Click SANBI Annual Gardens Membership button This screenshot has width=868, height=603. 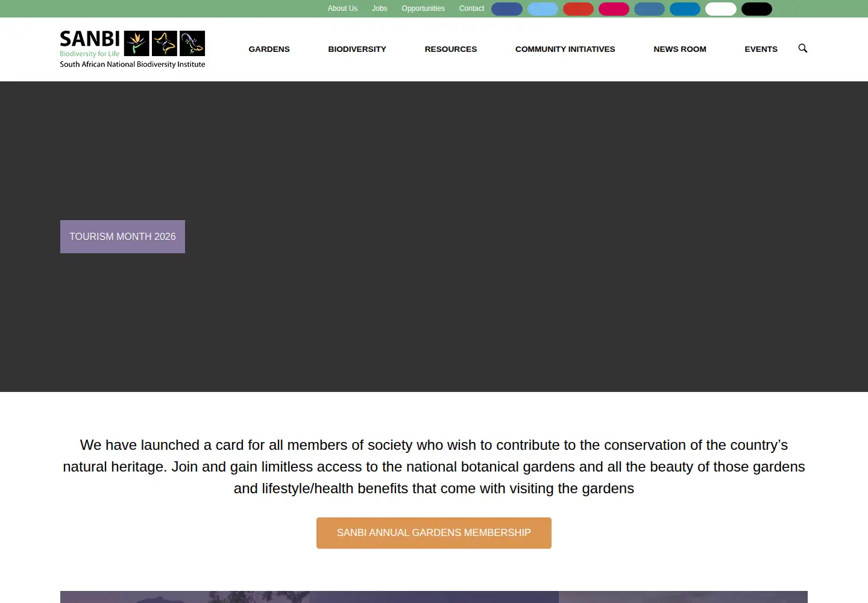point(434,533)
